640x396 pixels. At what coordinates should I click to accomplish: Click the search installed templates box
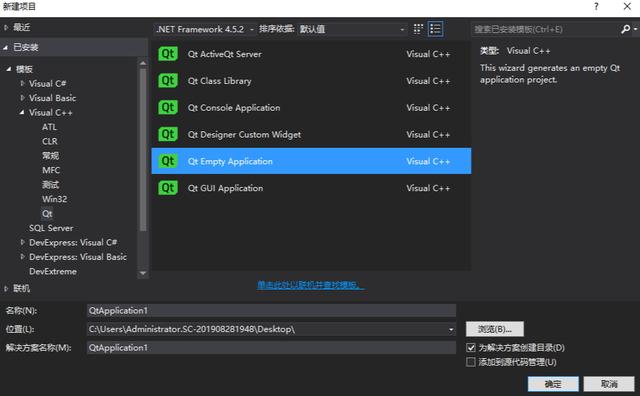pyautogui.click(x=546, y=29)
